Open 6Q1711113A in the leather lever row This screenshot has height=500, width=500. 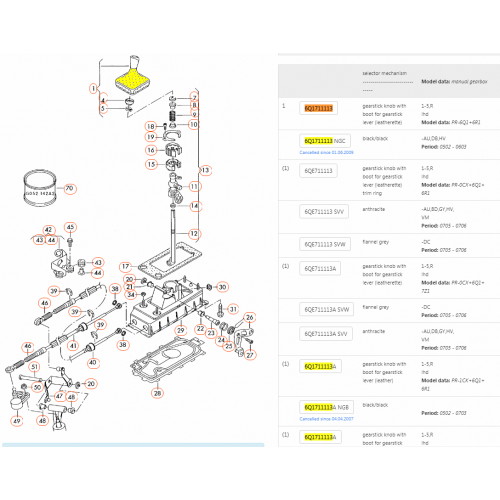[320, 367]
